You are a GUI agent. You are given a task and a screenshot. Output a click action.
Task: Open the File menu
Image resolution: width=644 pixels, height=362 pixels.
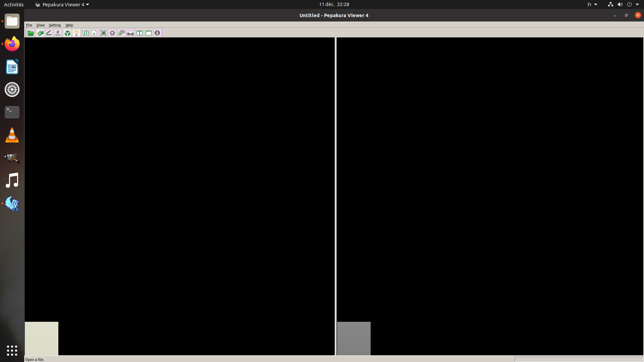click(29, 25)
